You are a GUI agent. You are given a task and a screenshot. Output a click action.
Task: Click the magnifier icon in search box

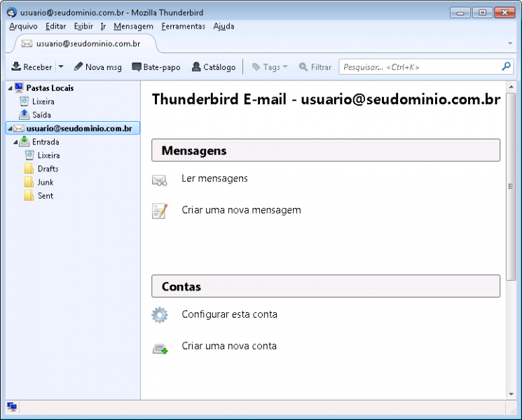507,67
